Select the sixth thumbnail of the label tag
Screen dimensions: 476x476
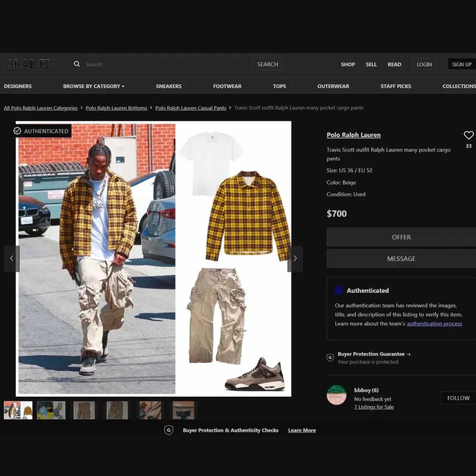click(x=183, y=411)
